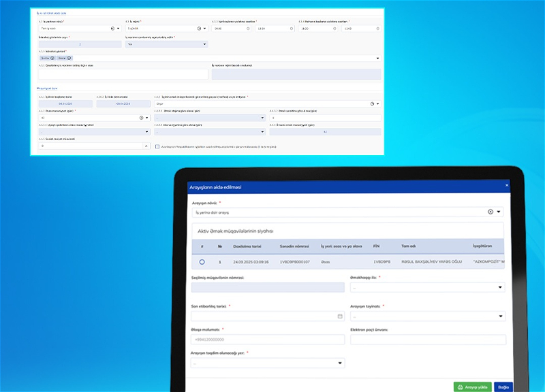This screenshot has width=545, height=392.
Task: Open calendar for 'Son etibarlılıq tarixi'
Action: 340,316
